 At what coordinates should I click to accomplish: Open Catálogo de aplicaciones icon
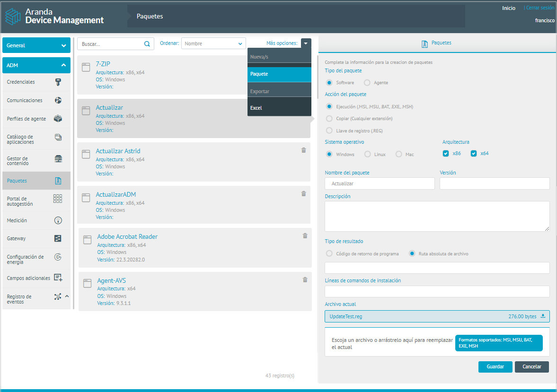pyautogui.click(x=58, y=137)
